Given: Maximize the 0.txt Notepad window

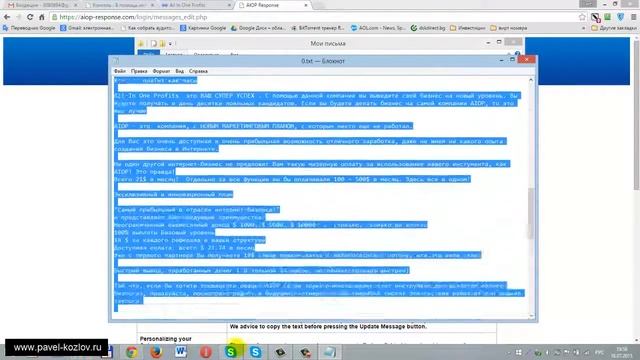Looking at the screenshot, I should tap(513, 60).
